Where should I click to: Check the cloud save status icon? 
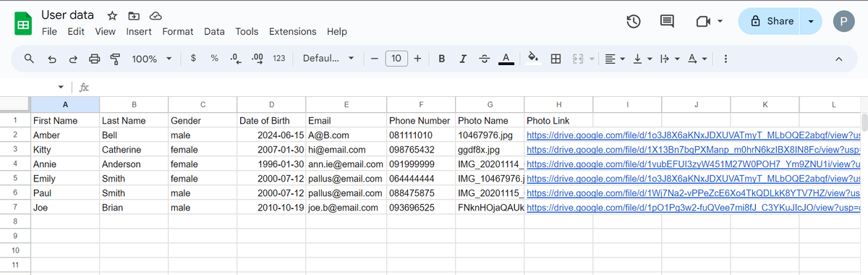click(156, 15)
